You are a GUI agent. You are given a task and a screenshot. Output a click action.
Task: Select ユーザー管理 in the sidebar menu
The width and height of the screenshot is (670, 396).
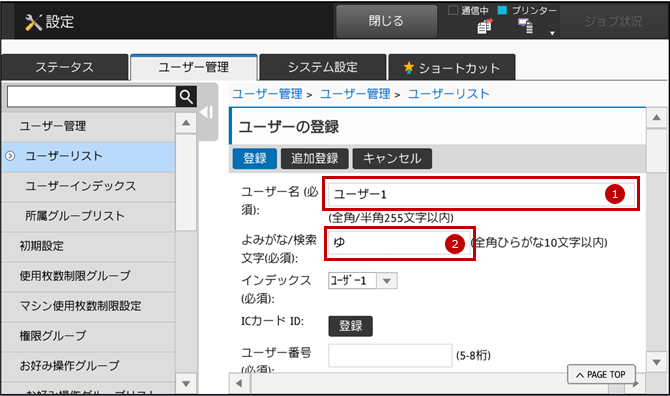point(88,126)
